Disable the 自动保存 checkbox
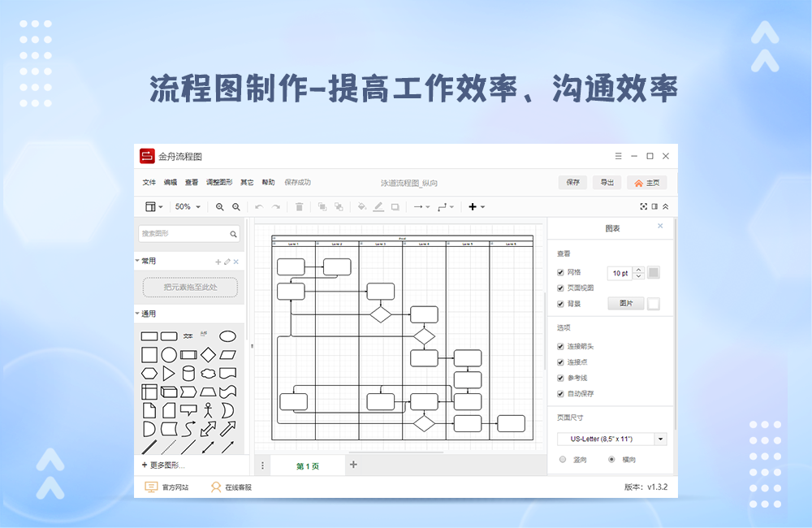Viewport: 812px width, 528px height. click(x=559, y=395)
